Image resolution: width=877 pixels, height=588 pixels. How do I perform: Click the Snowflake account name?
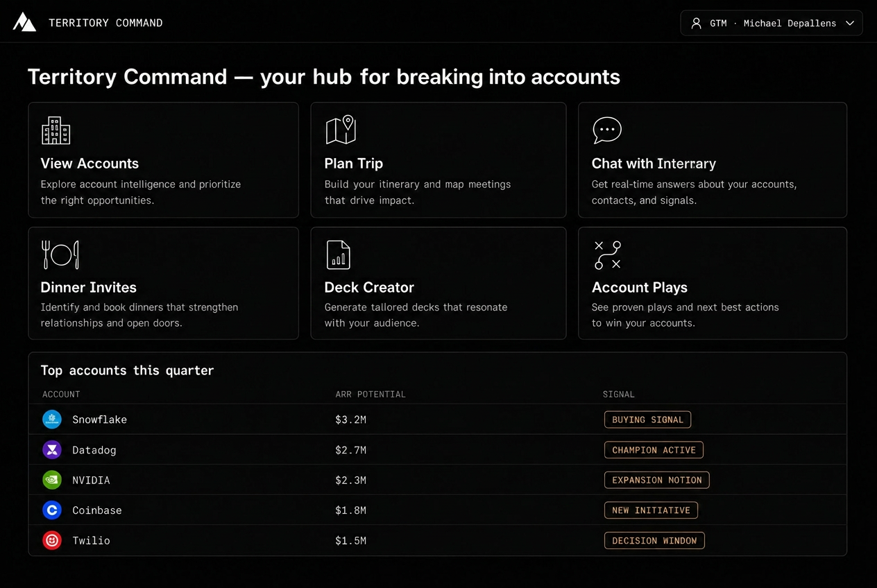pos(99,420)
